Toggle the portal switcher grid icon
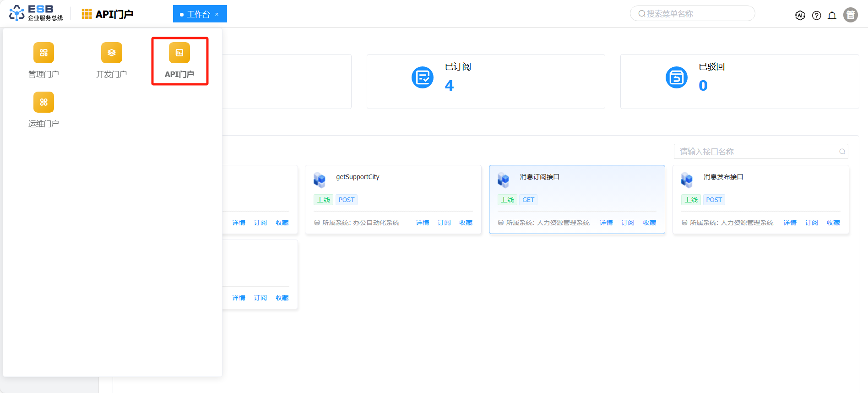 87,14
